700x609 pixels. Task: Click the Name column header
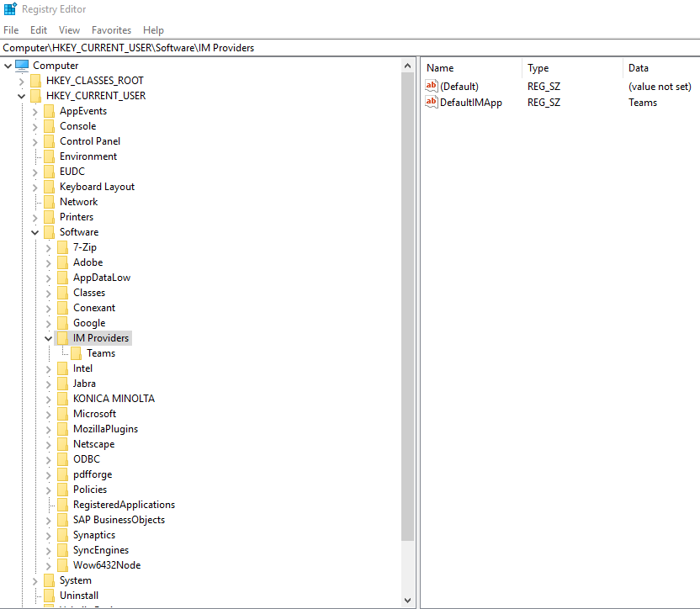(471, 68)
